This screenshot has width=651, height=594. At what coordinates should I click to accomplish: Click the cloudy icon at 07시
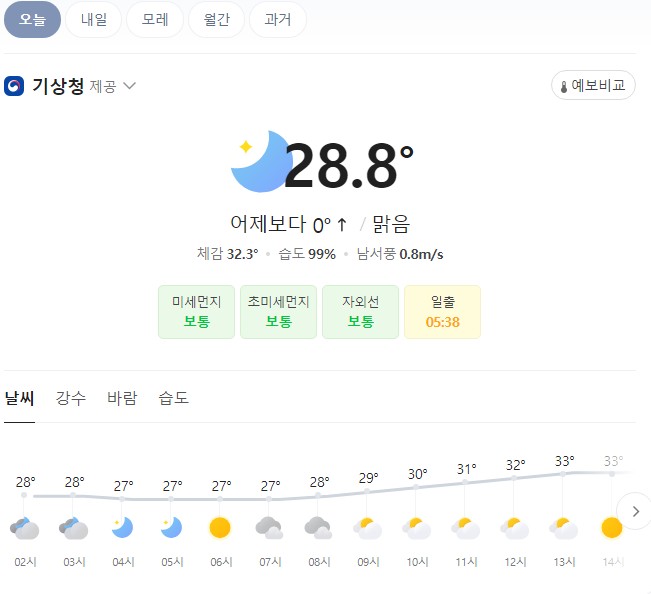269,528
